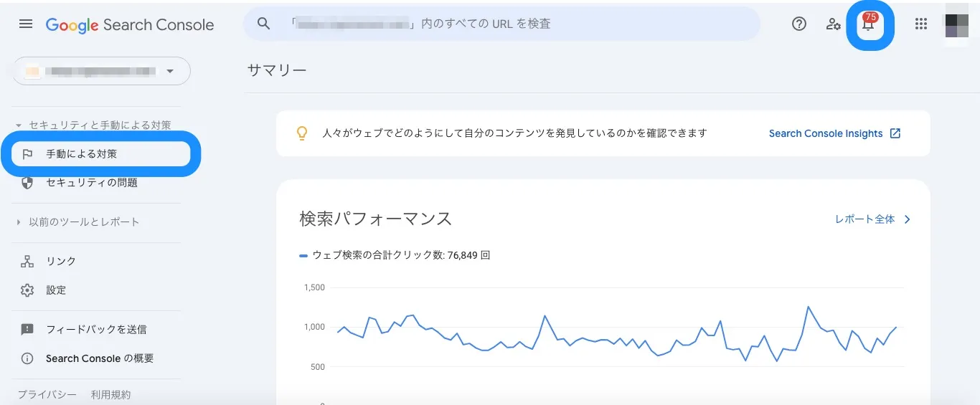Click the 1,500 axis label
Screen dimensions: 980x405
pyautogui.click(x=314, y=287)
